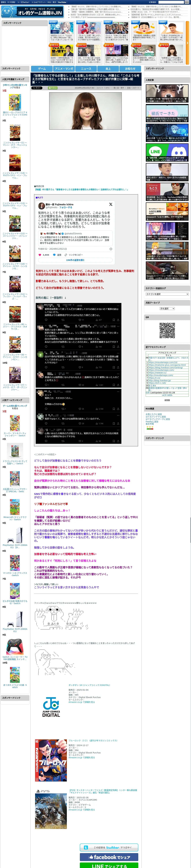Image resolution: width=191 pixels, height=868 pixels.
Task: Click the https://newser.cc/ ranking link
Action: 157,373
